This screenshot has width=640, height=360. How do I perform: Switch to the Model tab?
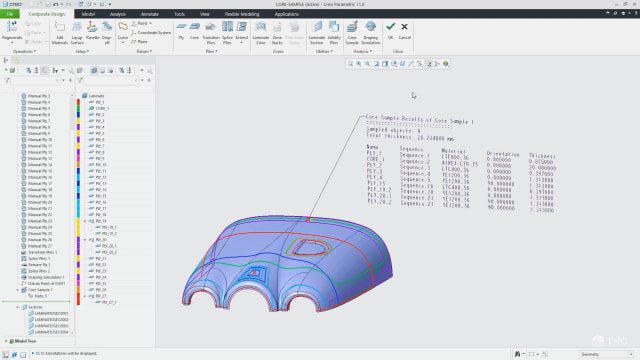coord(88,14)
